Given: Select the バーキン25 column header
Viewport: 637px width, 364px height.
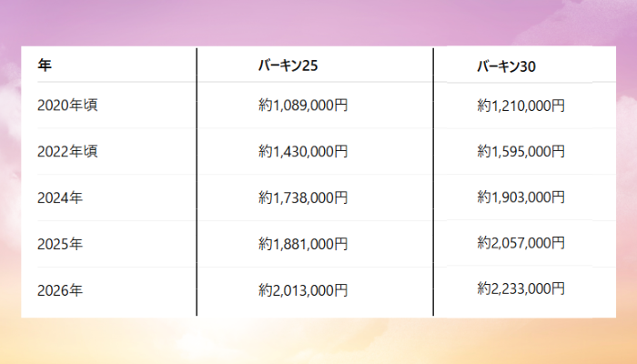Looking at the screenshot, I should click(x=288, y=66).
